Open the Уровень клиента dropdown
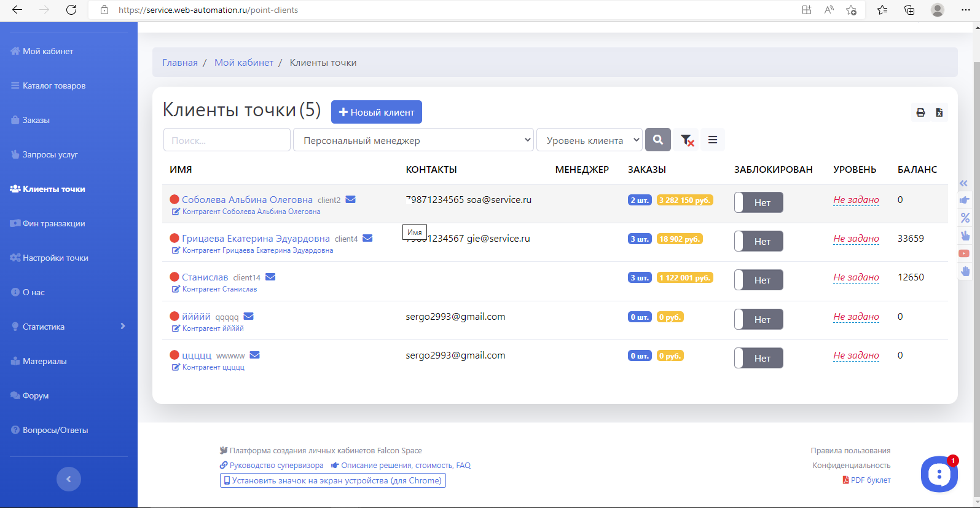The height and width of the screenshot is (508, 980). coord(589,140)
